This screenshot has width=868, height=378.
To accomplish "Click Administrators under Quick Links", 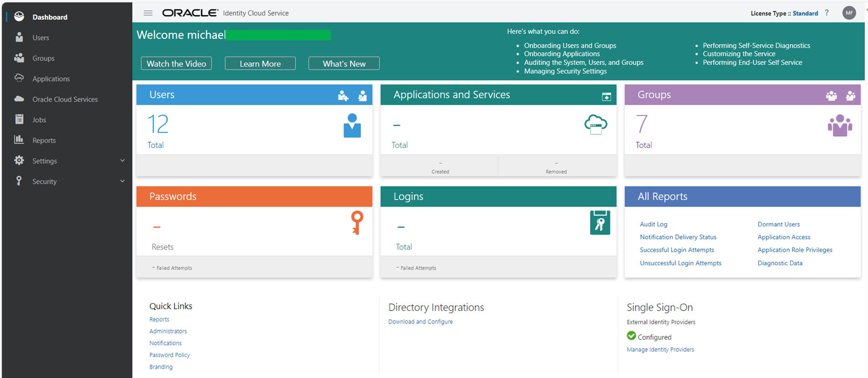I will 168,331.
